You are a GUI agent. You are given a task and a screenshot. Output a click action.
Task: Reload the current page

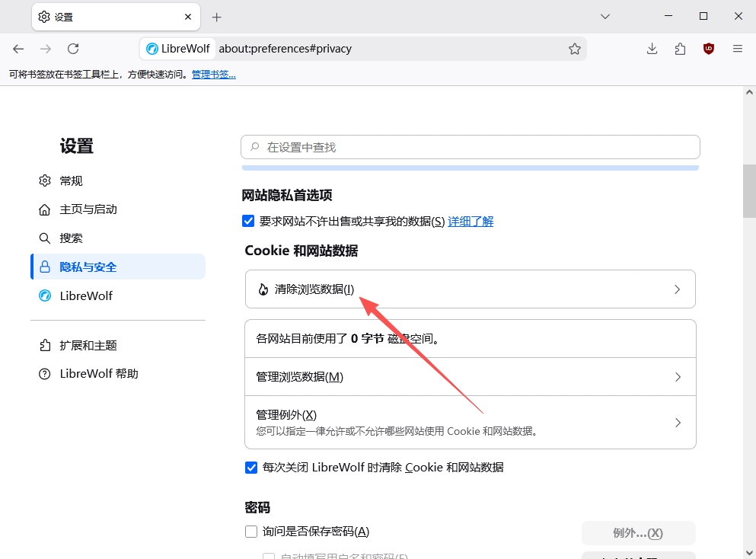(x=73, y=49)
